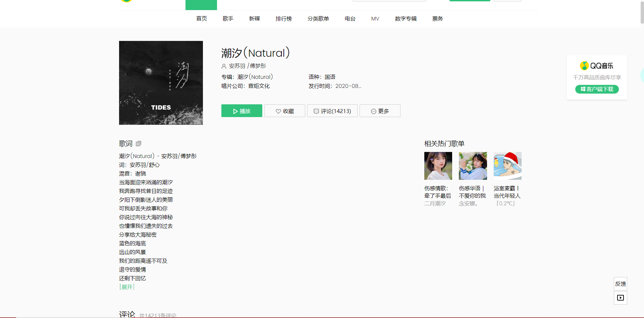Viewport: 644px width, 318px height.
Task: Open artist link 安苏羽
Action: click(x=237, y=66)
